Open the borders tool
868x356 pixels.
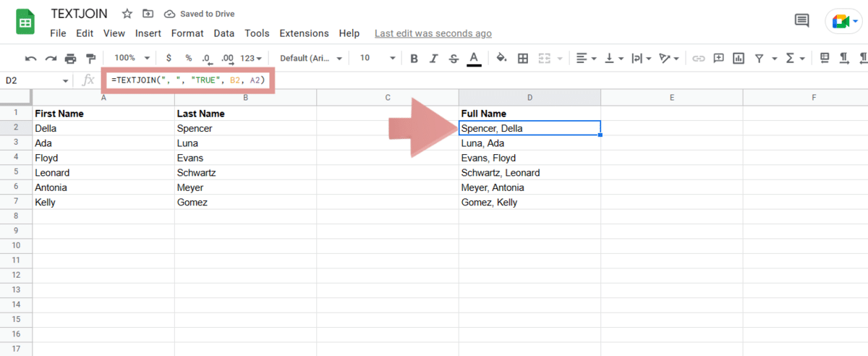523,58
